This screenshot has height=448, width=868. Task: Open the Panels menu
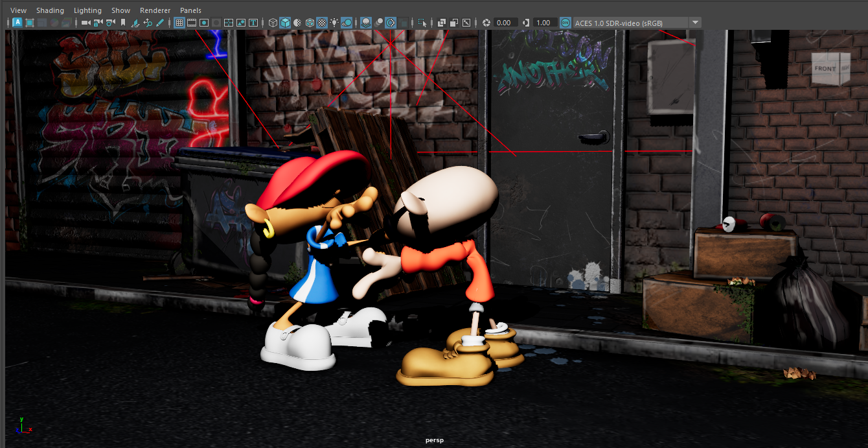190,10
